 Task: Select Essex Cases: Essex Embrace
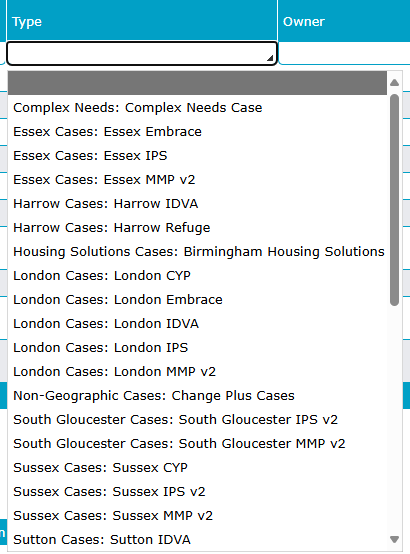(x=198, y=131)
